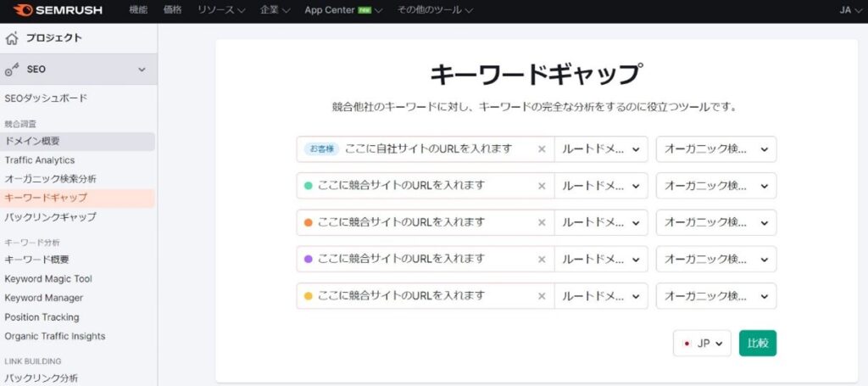Click the Japan flag icon
Screen dimensions: 868x386
(x=687, y=344)
